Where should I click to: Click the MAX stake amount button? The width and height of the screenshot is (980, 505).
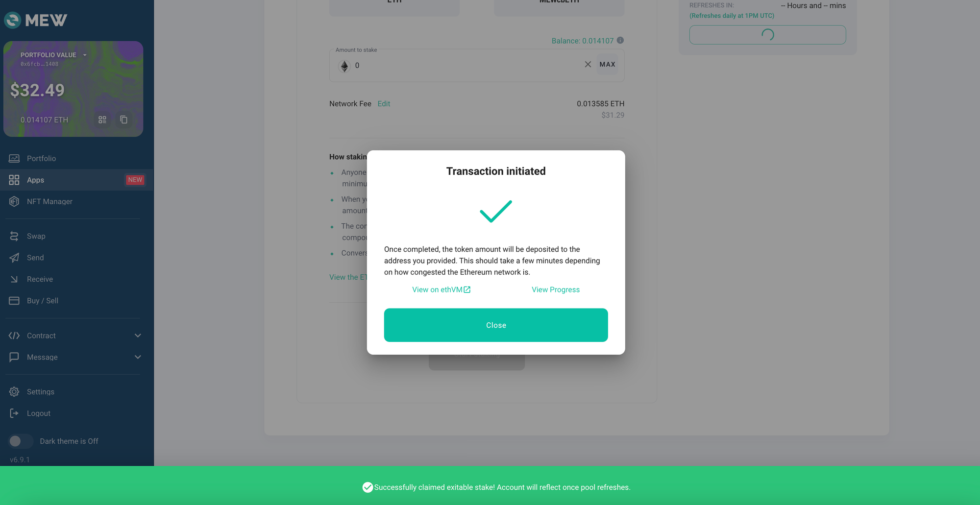(607, 64)
